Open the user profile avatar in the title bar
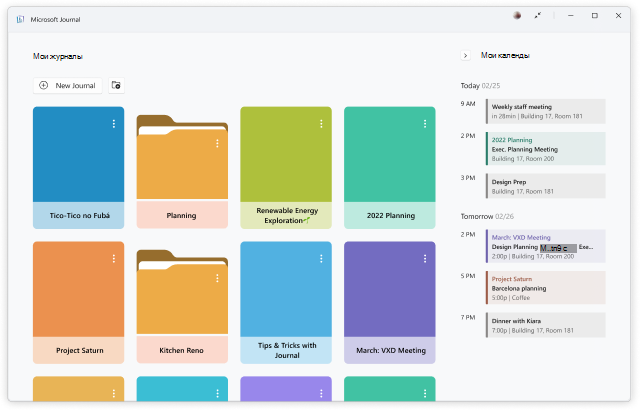 (x=517, y=16)
